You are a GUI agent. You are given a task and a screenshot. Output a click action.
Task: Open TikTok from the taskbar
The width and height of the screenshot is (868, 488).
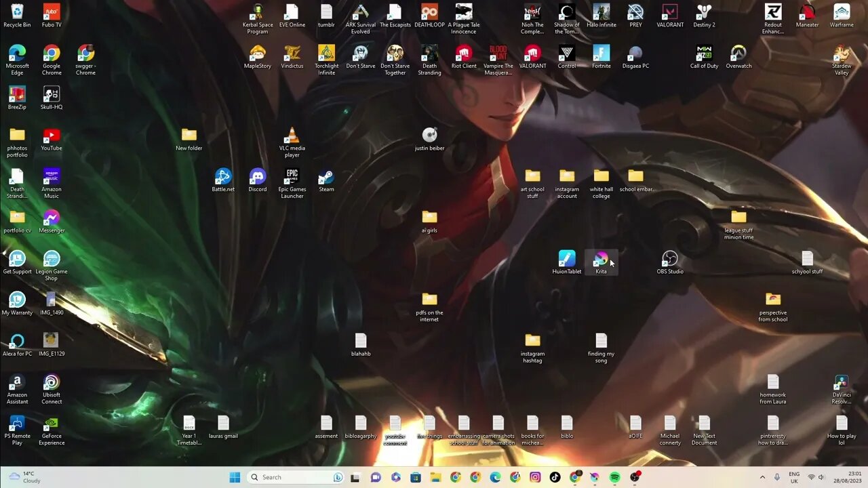[x=555, y=477]
